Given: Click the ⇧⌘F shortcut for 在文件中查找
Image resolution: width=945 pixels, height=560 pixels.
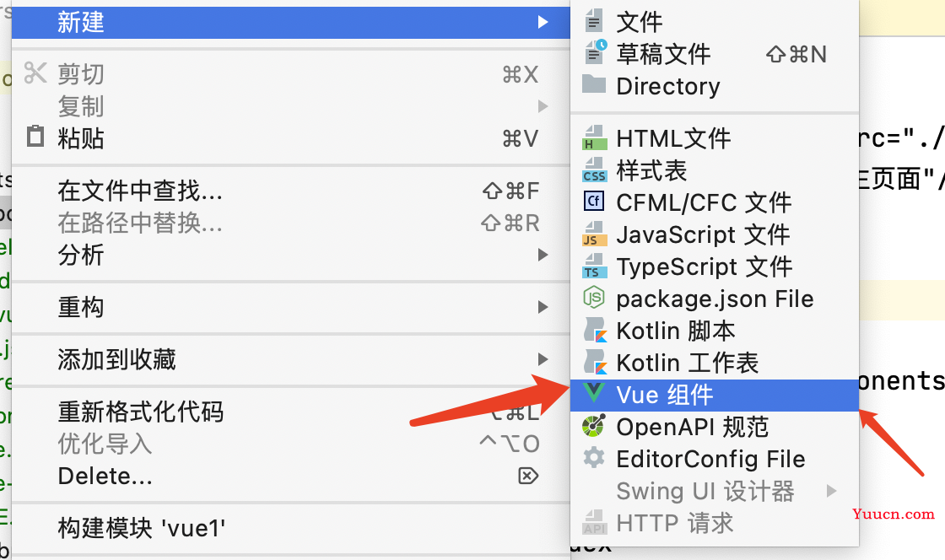Looking at the screenshot, I should pos(510,191).
